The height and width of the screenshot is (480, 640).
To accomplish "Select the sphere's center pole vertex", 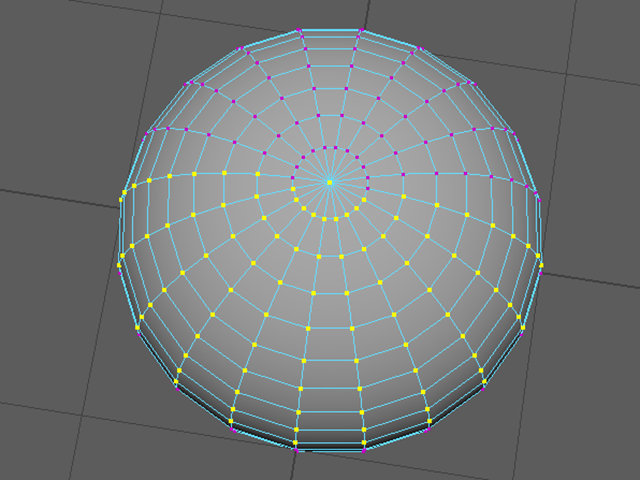I will click(330, 182).
